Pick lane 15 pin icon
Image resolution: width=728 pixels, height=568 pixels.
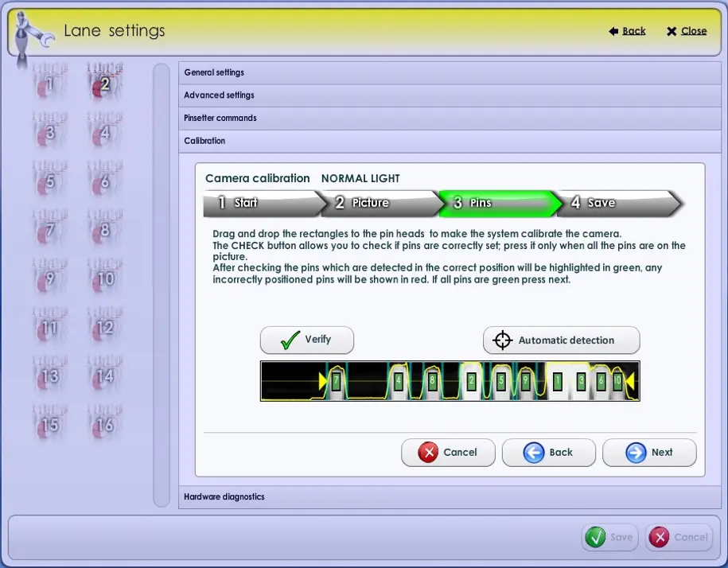pos(49,423)
